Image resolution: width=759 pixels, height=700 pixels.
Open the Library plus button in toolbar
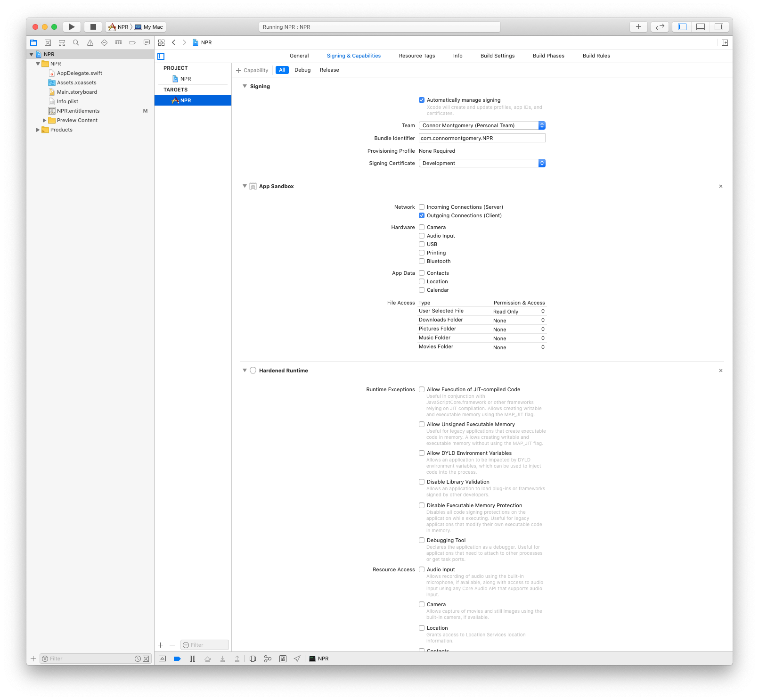pos(638,27)
